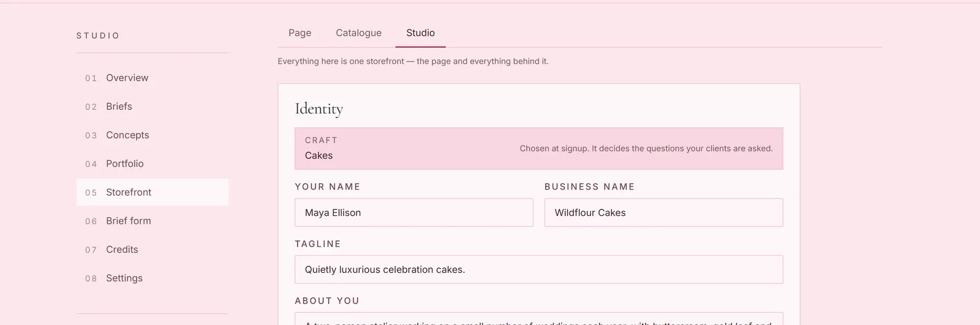Click the "TAGLINE" field label
Screen dimensions: 980x325
[x=318, y=244]
